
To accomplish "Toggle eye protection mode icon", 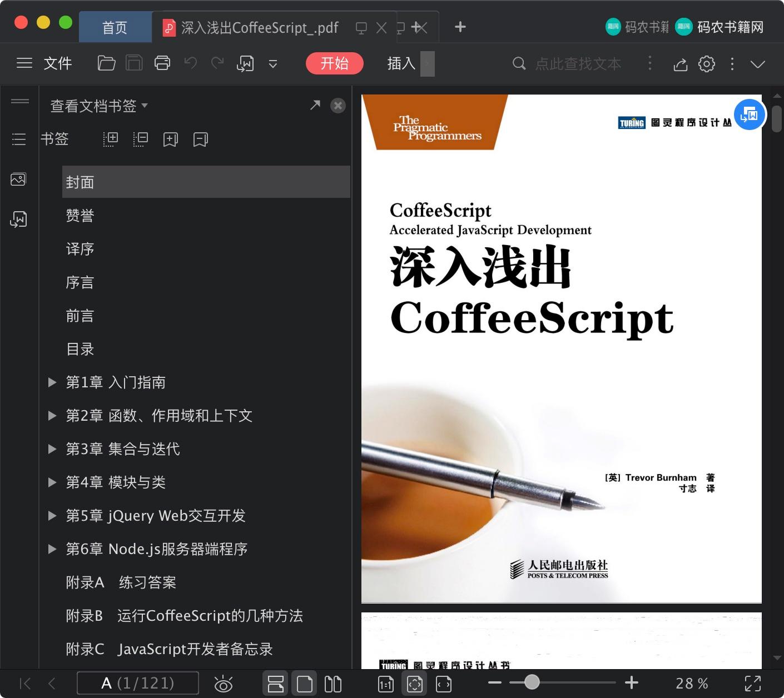I will click(x=224, y=684).
